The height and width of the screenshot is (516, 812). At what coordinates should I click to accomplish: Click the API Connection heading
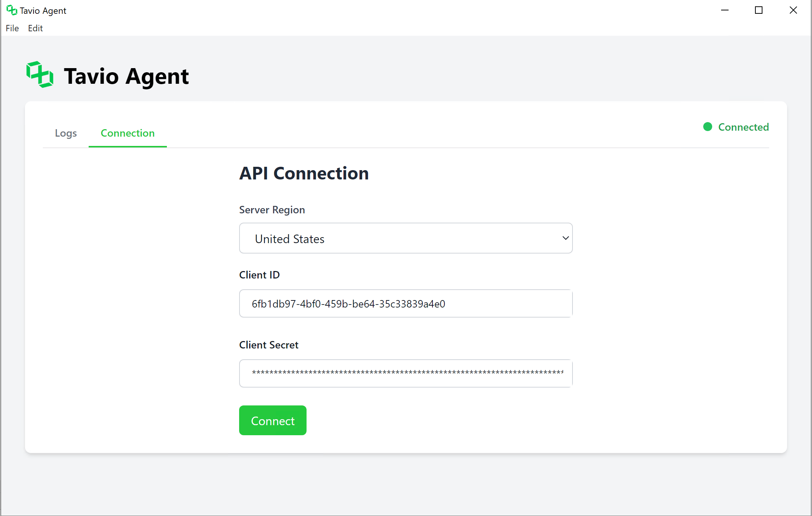(304, 173)
